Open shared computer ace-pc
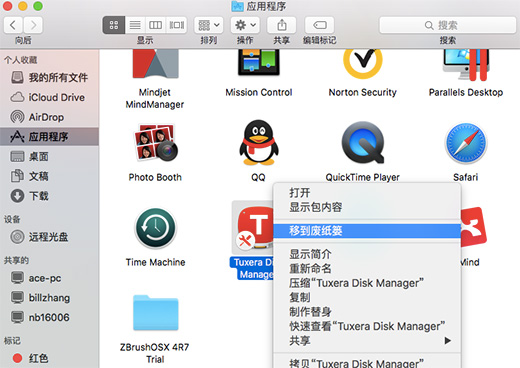 49,278
